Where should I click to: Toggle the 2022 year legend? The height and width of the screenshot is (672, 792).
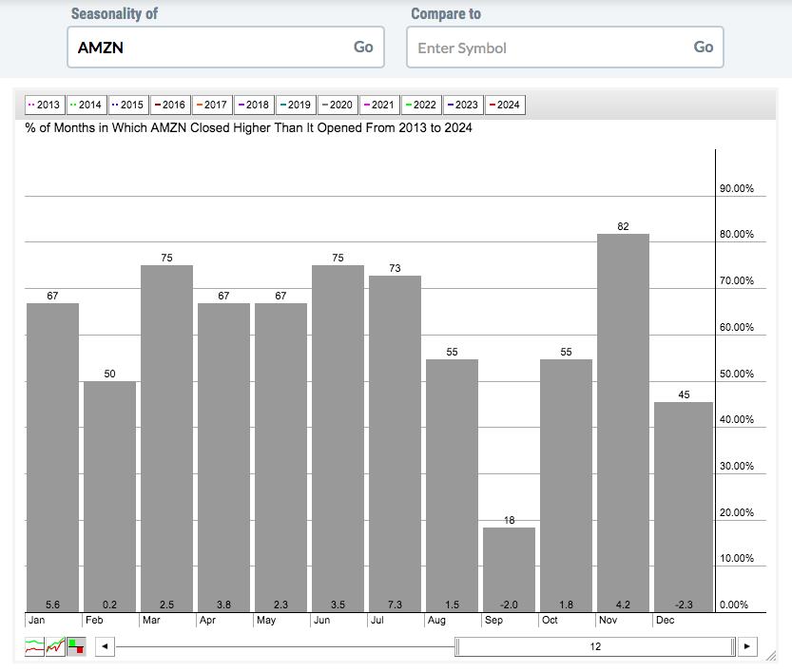coord(420,106)
